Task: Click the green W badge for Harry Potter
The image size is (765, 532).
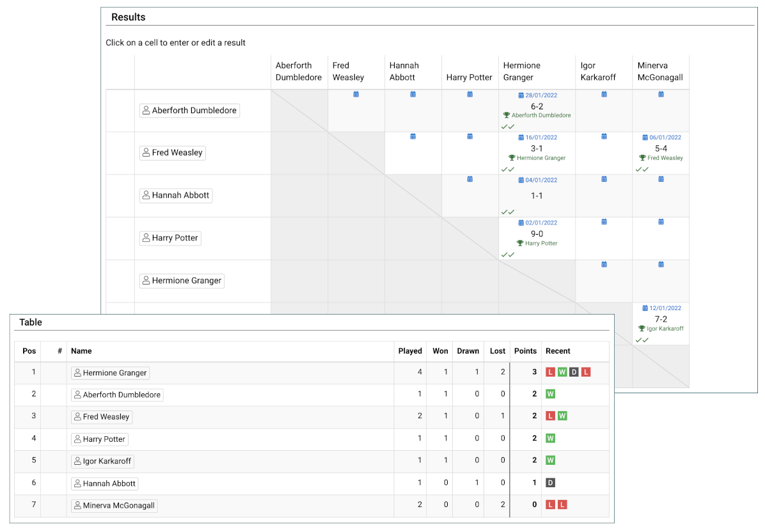Action: click(x=550, y=439)
